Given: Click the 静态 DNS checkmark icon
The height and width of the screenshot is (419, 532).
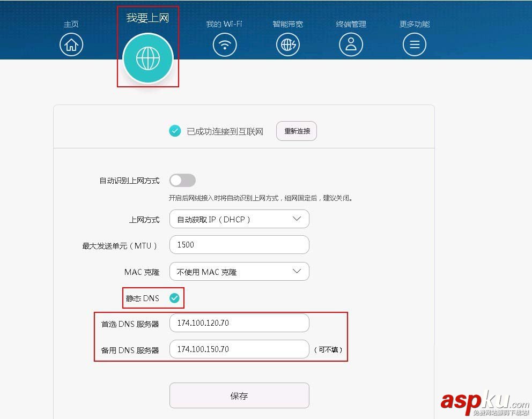Looking at the screenshot, I should 174,298.
